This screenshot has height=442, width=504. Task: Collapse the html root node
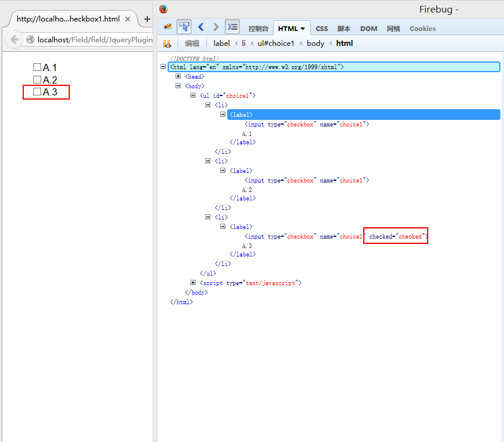pos(163,67)
